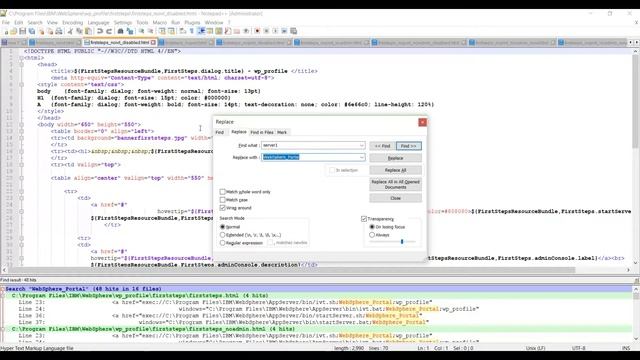Toggle show all characters icon
Image resolution: width=640 pixels, height=360 pixels.
point(191,31)
